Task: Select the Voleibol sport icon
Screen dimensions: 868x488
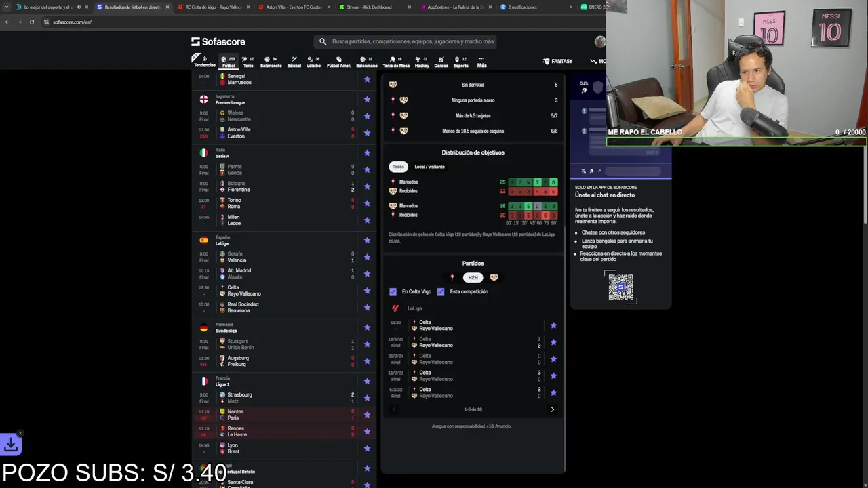Action: click(x=314, y=62)
